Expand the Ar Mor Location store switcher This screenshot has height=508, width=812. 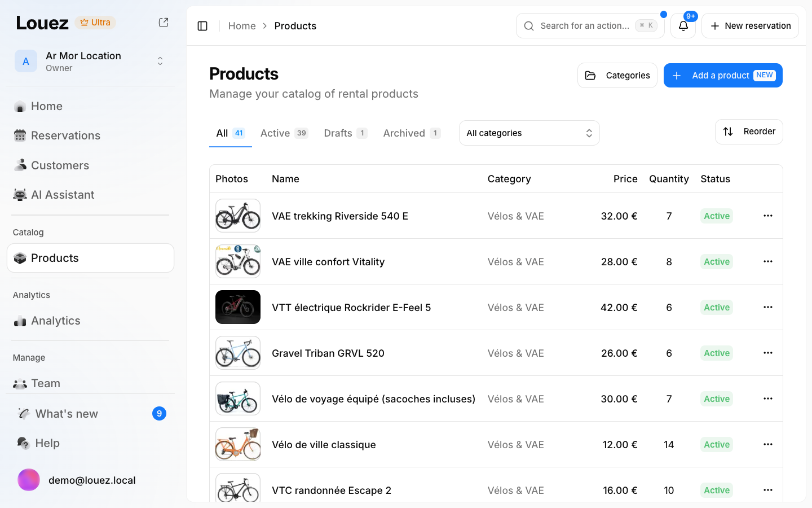(x=90, y=62)
